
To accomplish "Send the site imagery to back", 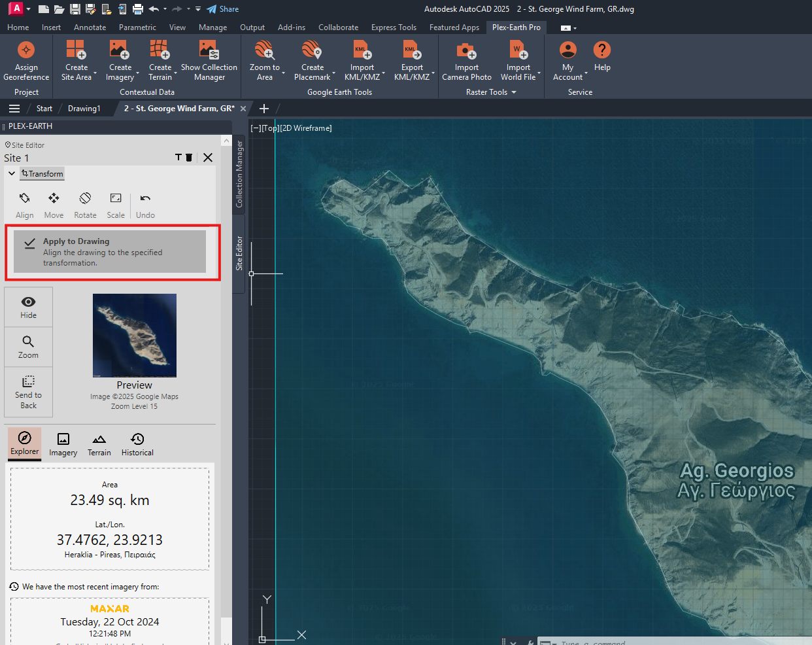I will pos(28,392).
